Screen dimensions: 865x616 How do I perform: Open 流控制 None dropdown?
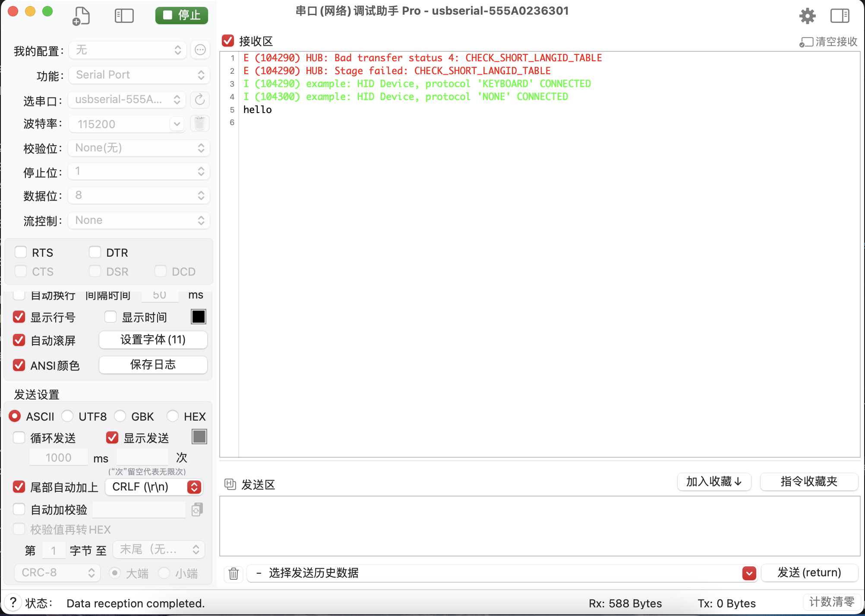click(x=139, y=221)
